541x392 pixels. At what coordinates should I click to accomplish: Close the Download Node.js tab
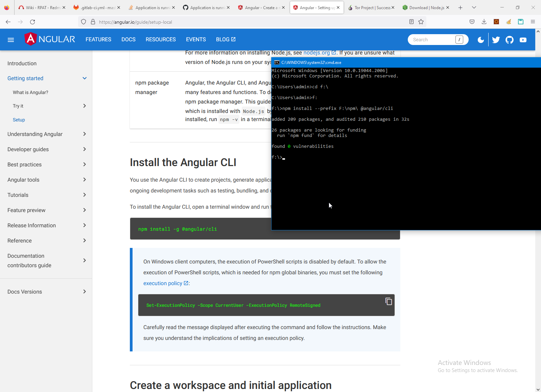(x=448, y=8)
